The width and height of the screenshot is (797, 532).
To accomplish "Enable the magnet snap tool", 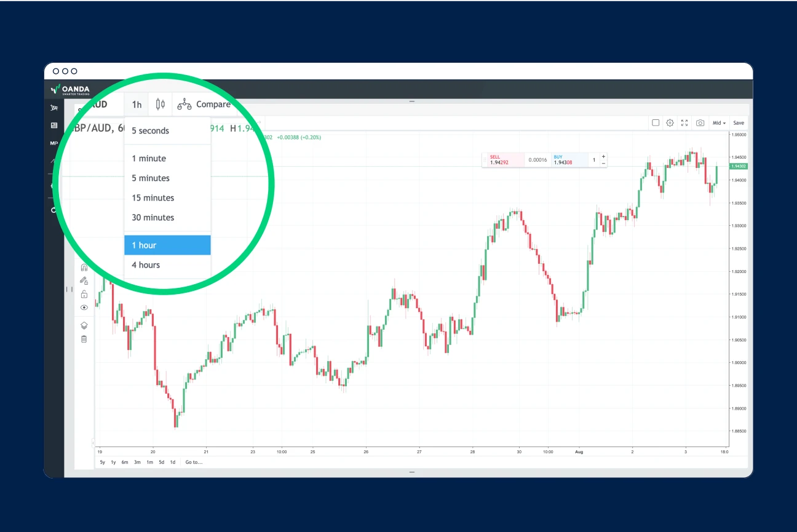I will [x=84, y=268].
